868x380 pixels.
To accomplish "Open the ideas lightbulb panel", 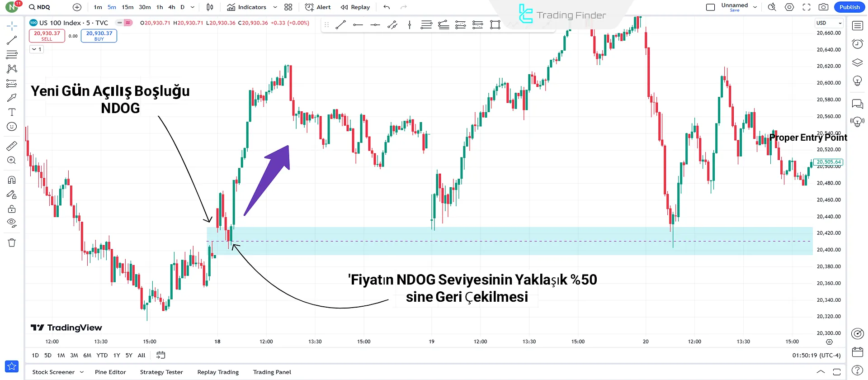I will [x=857, y=81].
